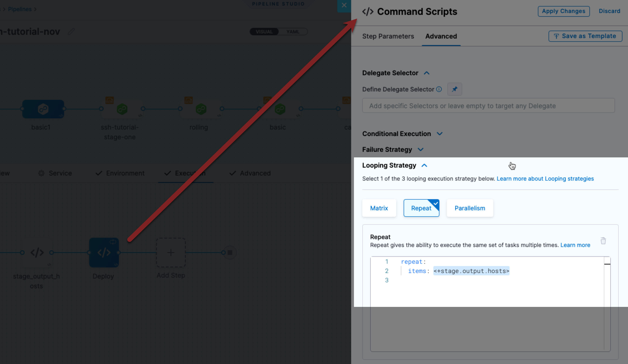Screen dimensions: 628x364
Task: Switch to the YAML view toggle
Action: click(293, 32)
